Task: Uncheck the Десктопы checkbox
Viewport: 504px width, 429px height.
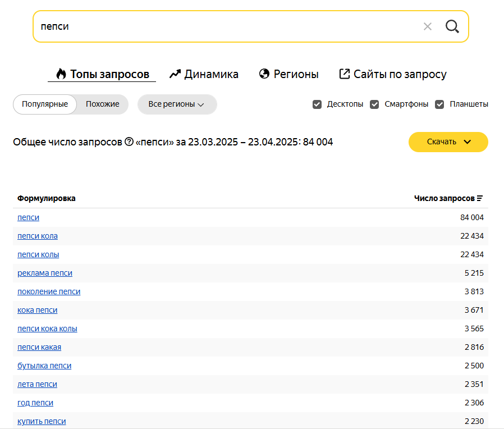Action: (x=317, y=104)
